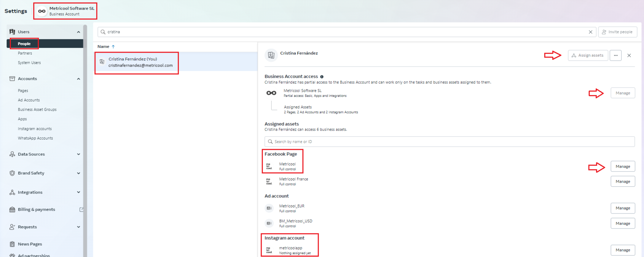Open the Instagram accounts menu item
The height and width of the screenshot is (257, 644).
click(35, 129)
